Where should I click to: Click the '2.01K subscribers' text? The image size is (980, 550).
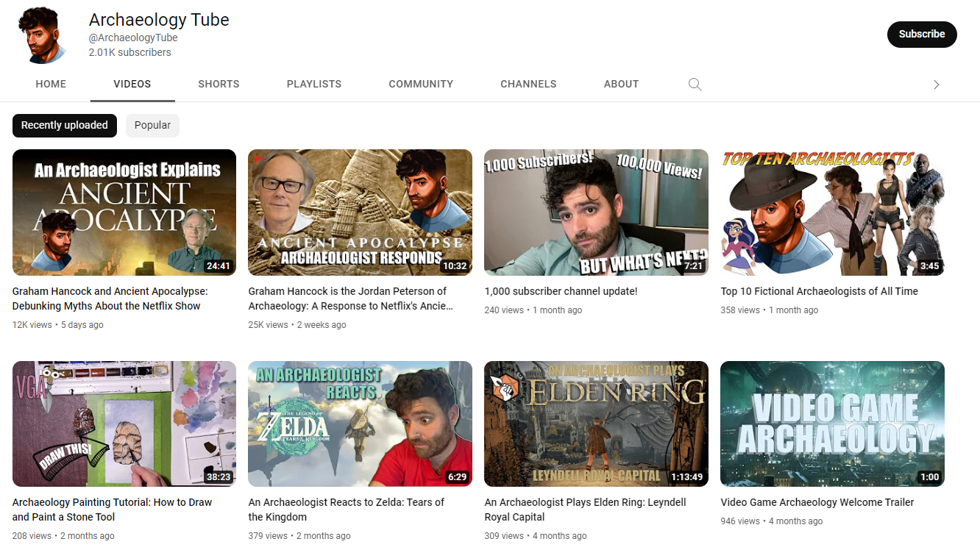tap(129, 52)
